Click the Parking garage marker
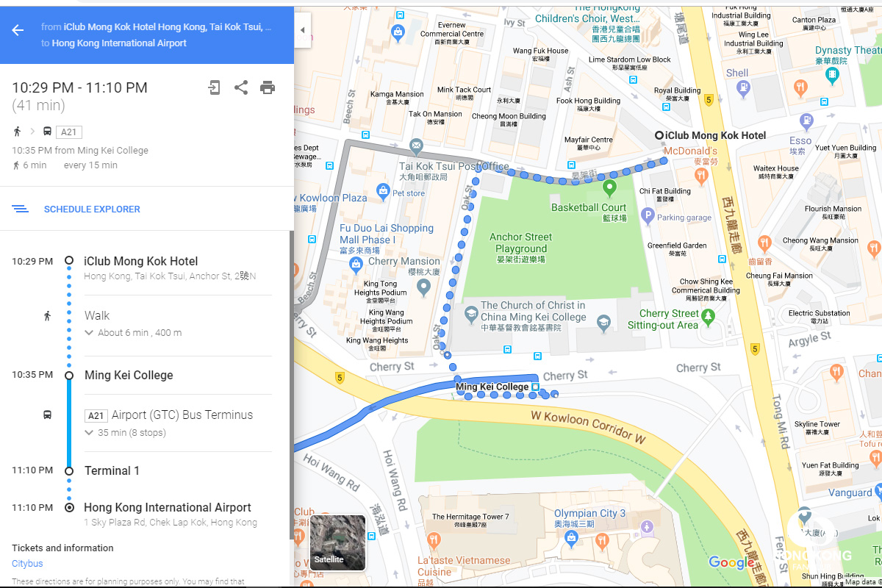The width and height of the screenshot is (882, 588). (x=648, y=216)
